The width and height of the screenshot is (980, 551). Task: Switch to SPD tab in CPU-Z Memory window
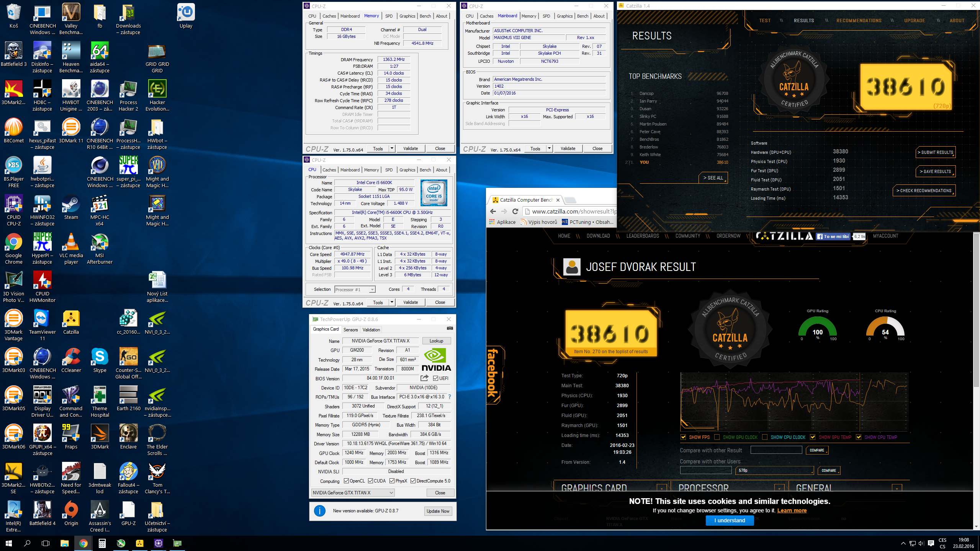pyautogui.click(x=389, y=16)
